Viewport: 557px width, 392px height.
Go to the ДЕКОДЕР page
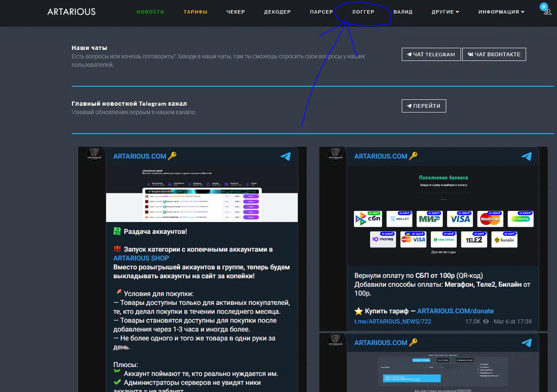(x=277, y=12)
